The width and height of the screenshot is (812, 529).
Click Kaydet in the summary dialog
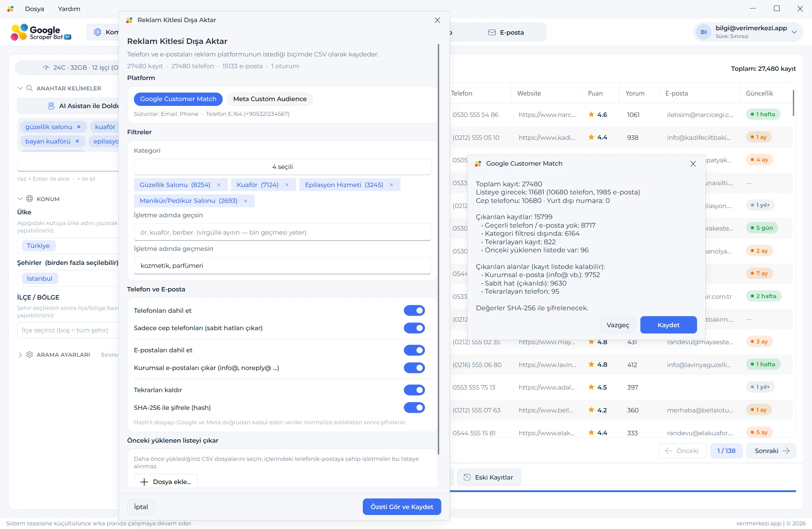(668, 325)
